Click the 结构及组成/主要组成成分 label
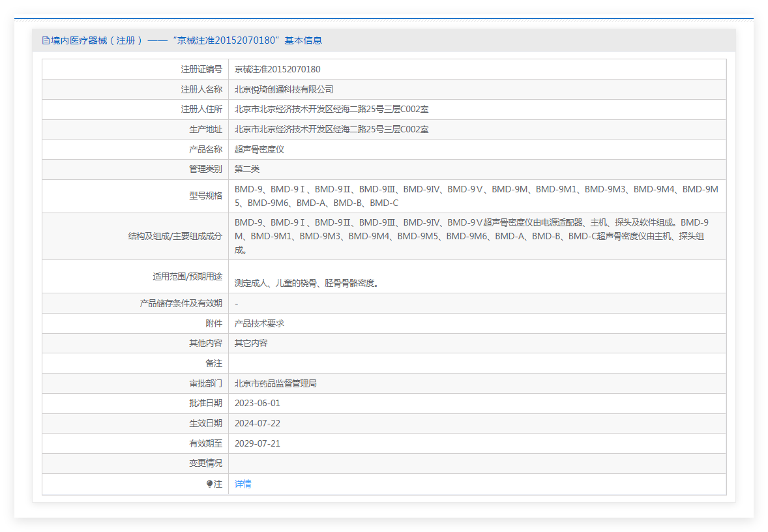The height and width of the screenshot is (532, 768). coord(175,236)
